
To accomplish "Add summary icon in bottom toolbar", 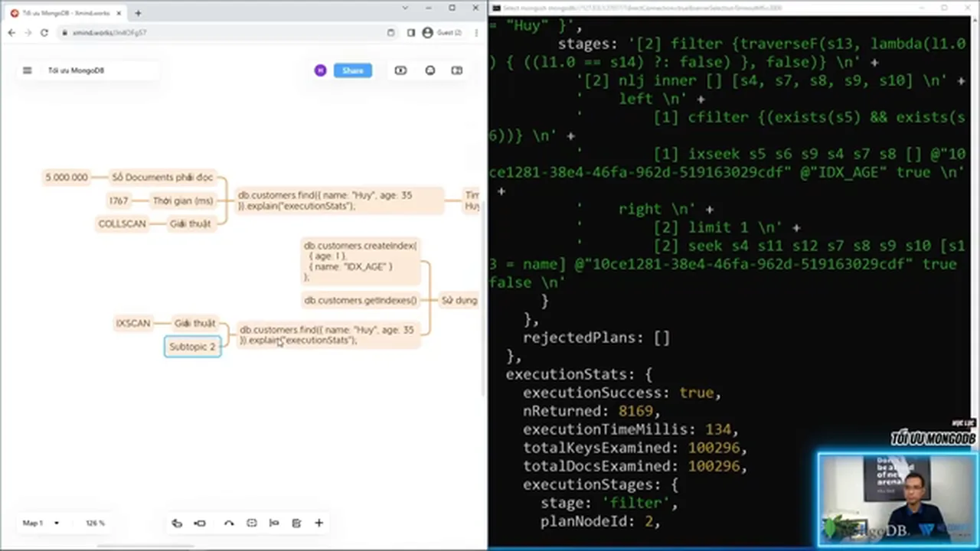I will click(274, 523).
